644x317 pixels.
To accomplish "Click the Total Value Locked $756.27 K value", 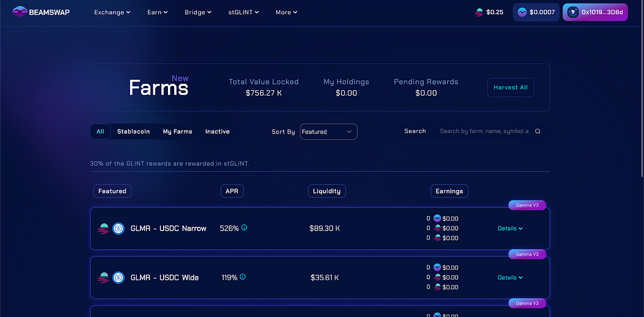I will pyautogui.click(x=264, y=93).
